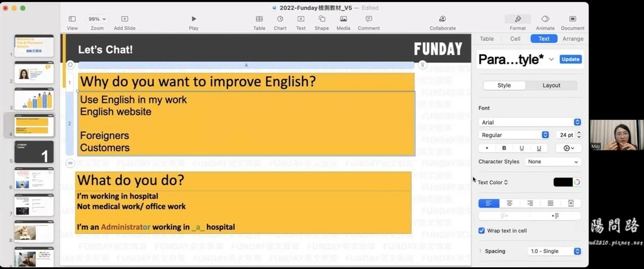Click the 24 pt font size field
Viewport: 644px width, 269px height.
click(565, 135)
